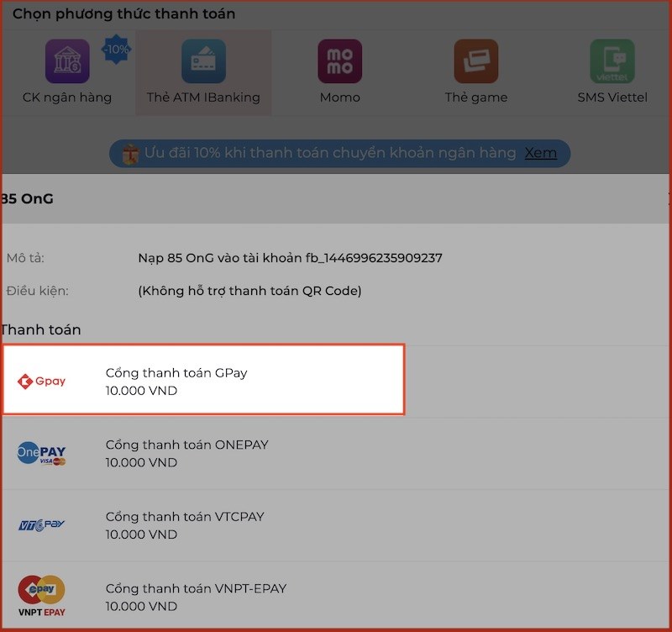Click the Gpay logo

click(x=41, y=382)
